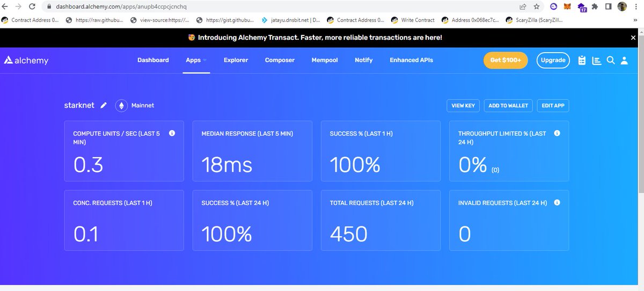Show info for Invalid Requests
Screen dimensions: 644x291
557,202
